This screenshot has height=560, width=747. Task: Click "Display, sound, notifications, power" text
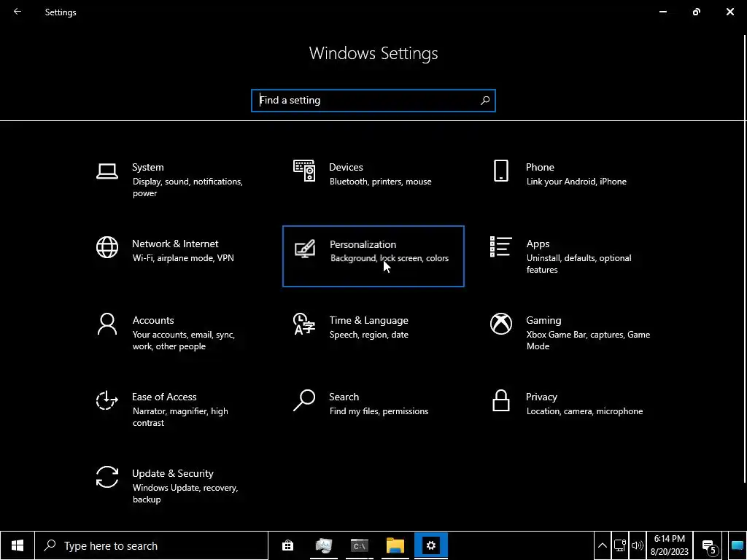[187, 187]
